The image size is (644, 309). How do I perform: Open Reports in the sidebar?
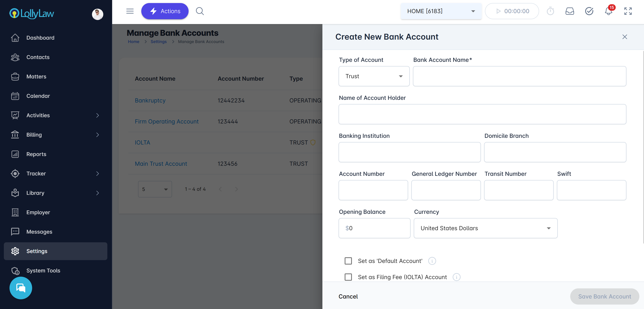(x=56, y=154)
